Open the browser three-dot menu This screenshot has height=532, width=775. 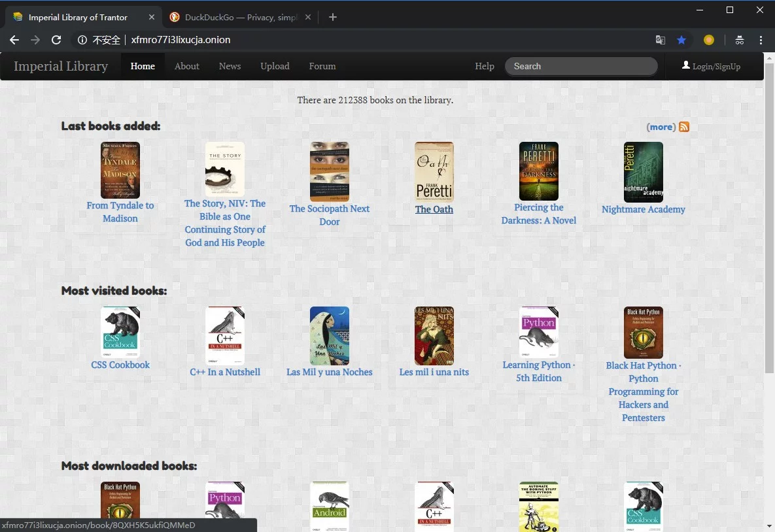coord(761,40)
